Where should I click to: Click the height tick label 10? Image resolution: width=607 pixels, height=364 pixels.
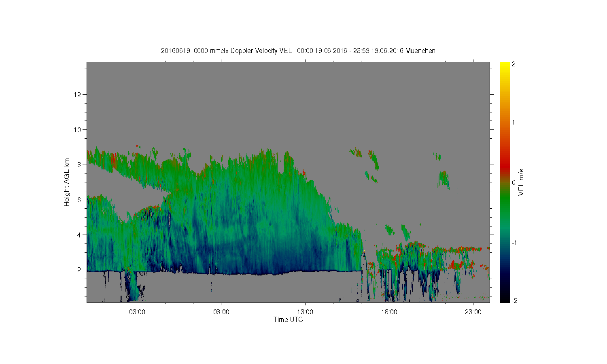coord(78,129)
